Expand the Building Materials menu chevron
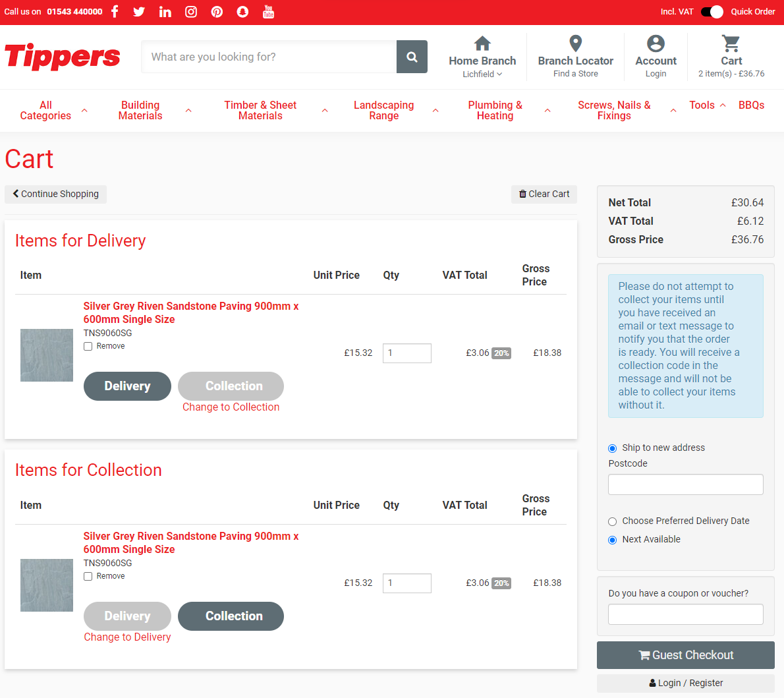784x698 pixels. coord(188,111)
